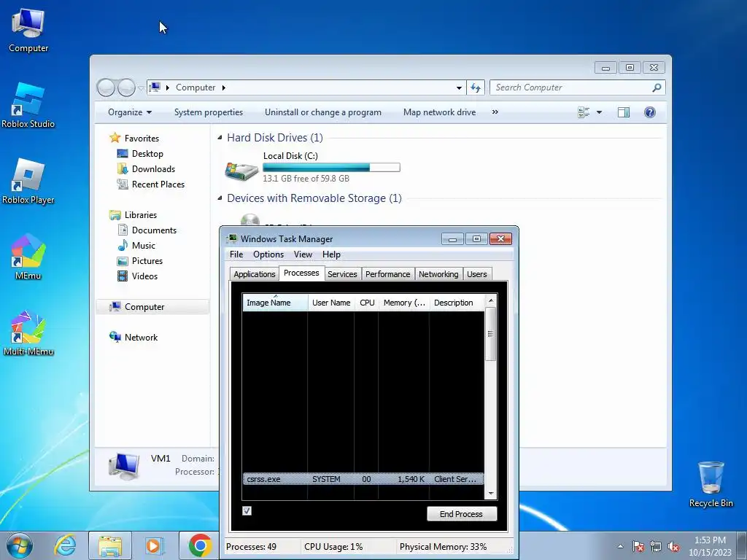Sort processes by Image Name column

click(275, 303)
